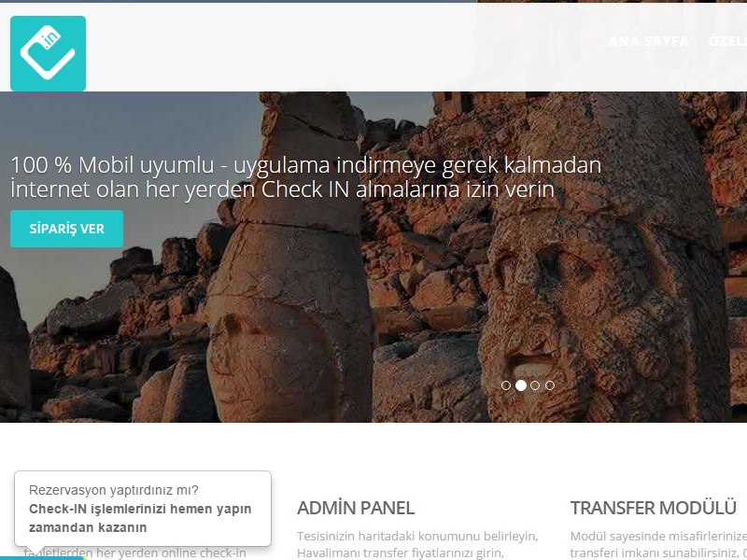747x560 pixels.
Task: Click the zamandan kazanın line in popup
Action: (x=88, y=527)
